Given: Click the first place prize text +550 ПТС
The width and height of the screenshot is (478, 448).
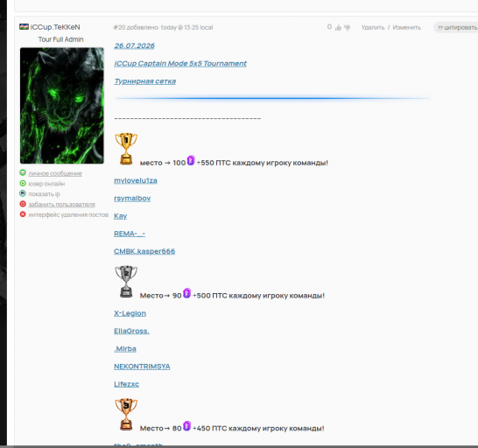Looking at the screenshot, I should 263,163.
